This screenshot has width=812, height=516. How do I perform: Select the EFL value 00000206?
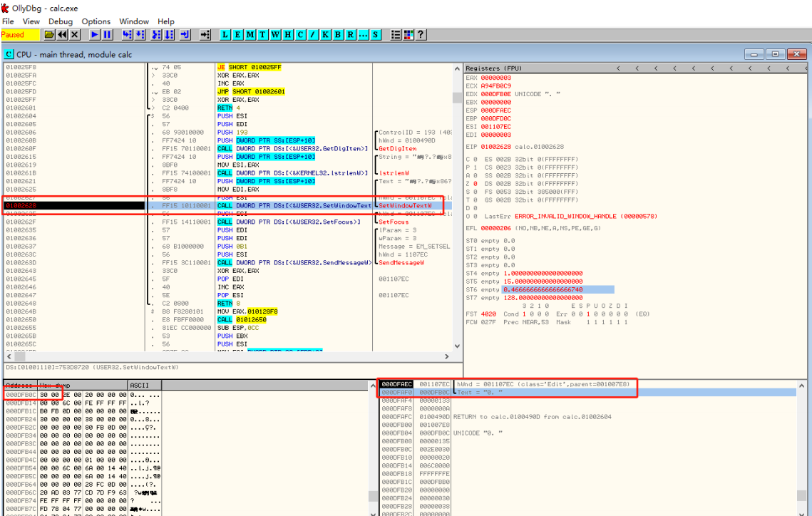[x=495, y=228]
